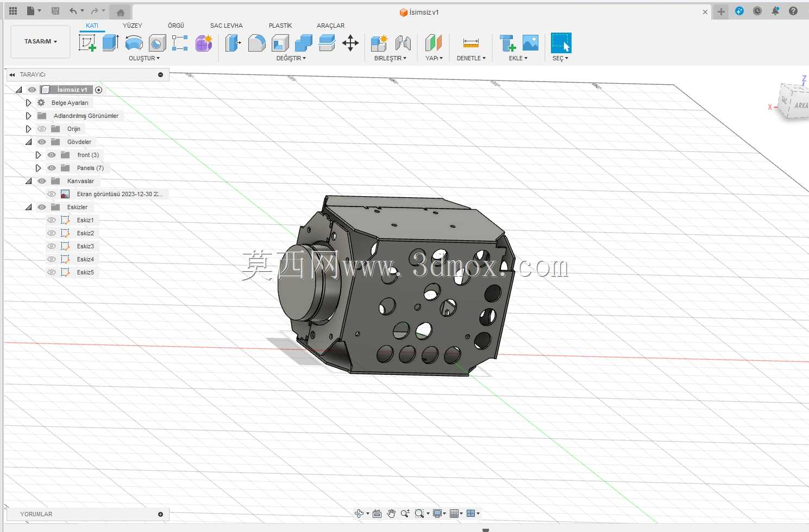Select the Measure tool
809x532 pixels.
(471, 43)
